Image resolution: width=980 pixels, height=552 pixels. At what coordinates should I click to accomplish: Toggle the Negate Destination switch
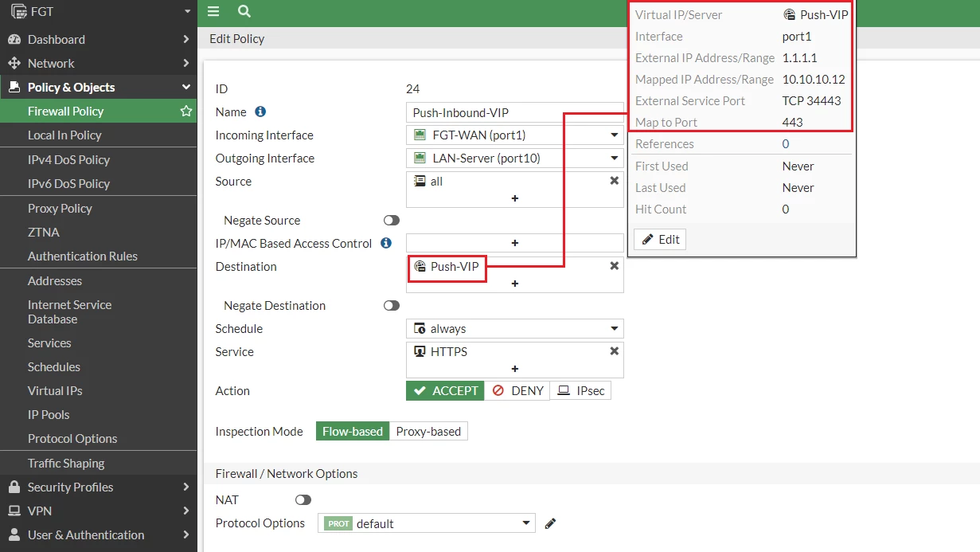(x=392, y=306)
